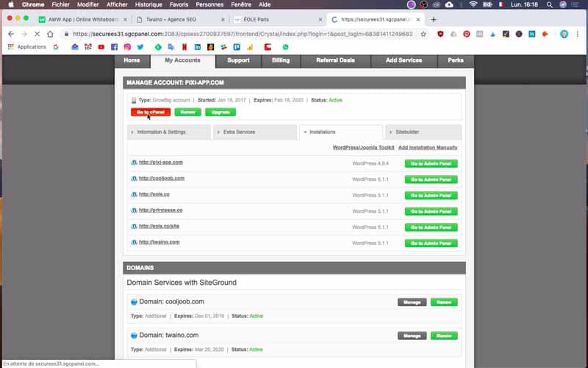Click the red shield extension icon

pos(440,34)
